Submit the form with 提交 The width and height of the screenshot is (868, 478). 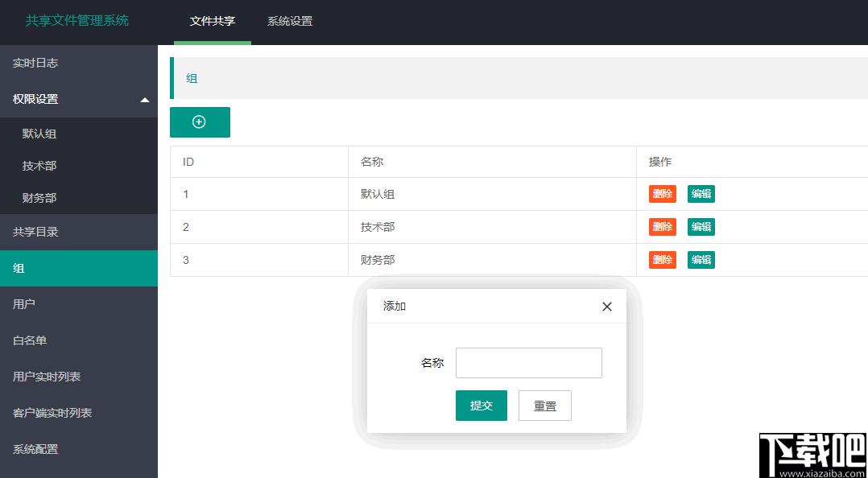481,406
